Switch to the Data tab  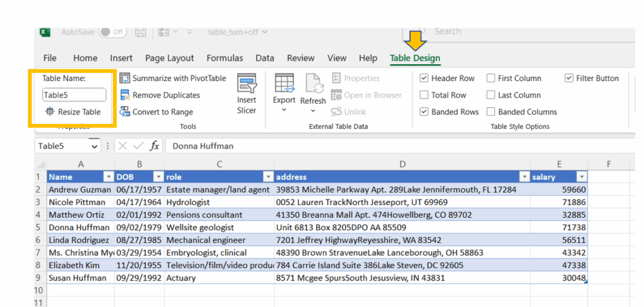click(x=265, y=59)
